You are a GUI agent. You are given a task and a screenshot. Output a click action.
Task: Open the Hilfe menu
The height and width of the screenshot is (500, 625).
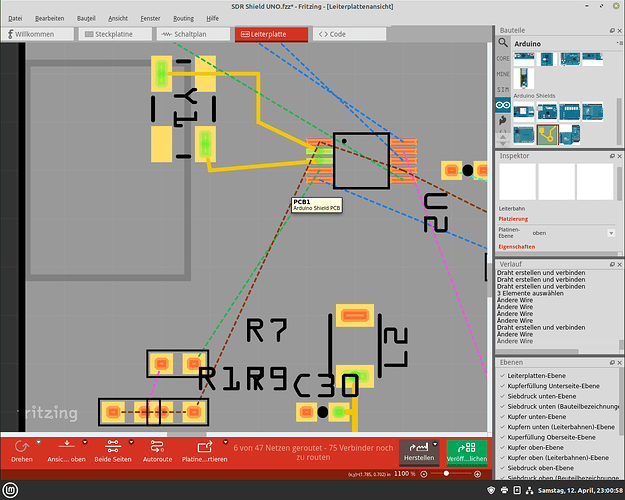[212, 18]
